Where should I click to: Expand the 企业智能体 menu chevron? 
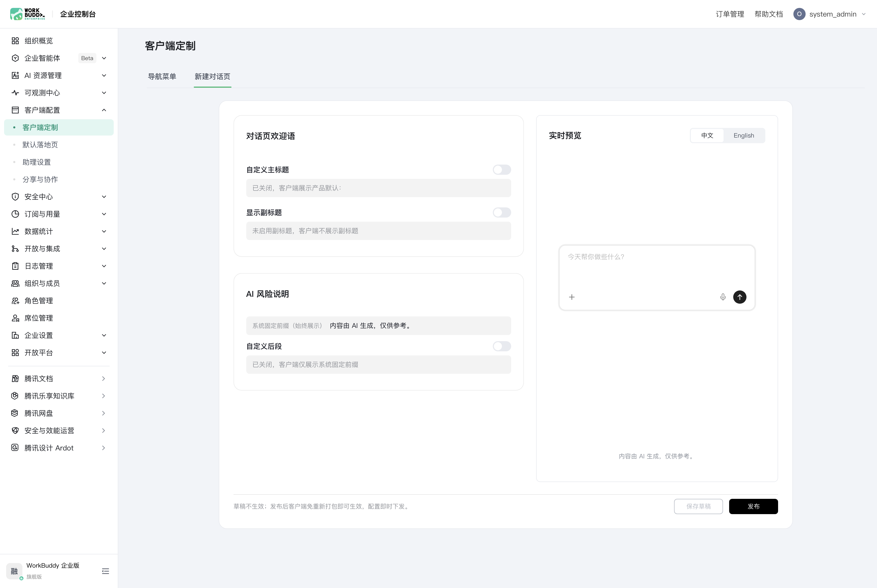[x=104, y=58]
